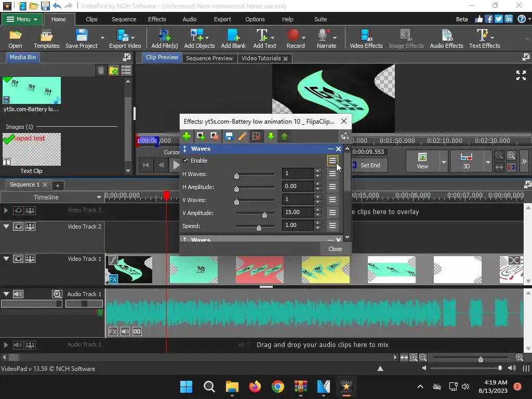Click the V Amplitude slider handle
The width and height of the screenshot is (532, 399).
pos(264,215)
